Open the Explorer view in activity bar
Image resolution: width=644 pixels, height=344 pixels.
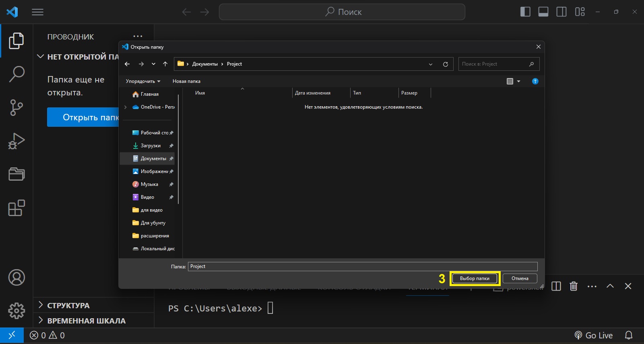[x=17, y=41]
